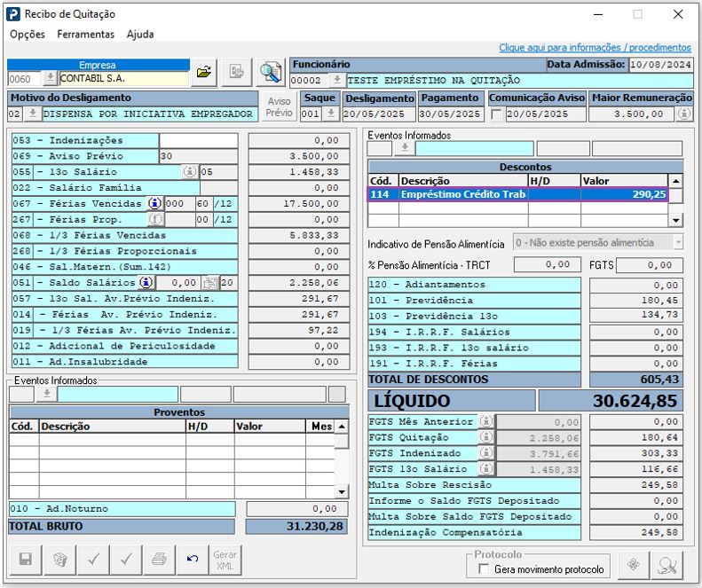Click the Data Admissão field
702x588 pixels.
pos(660,65)
